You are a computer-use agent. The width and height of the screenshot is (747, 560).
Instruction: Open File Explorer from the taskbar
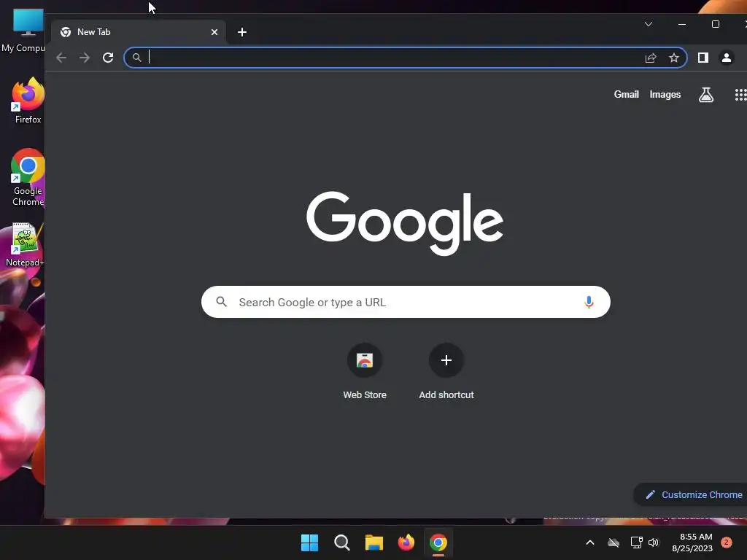point(374,542)
